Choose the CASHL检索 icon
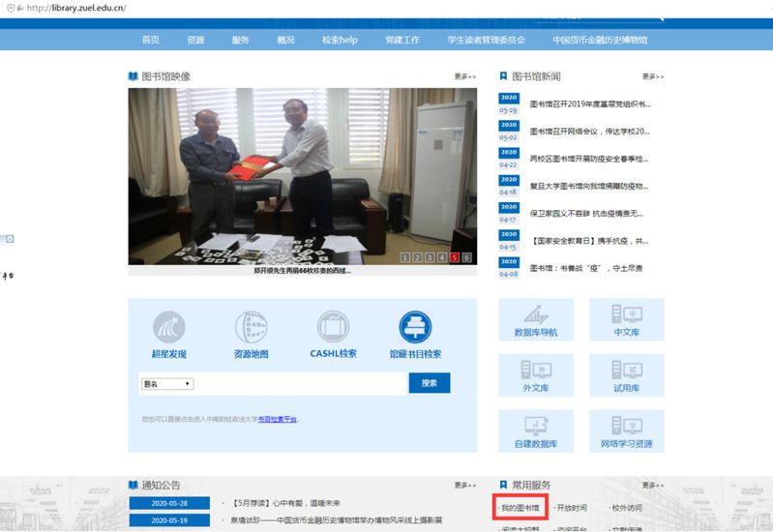Viewport: 773px width, 532px height. 333,327
